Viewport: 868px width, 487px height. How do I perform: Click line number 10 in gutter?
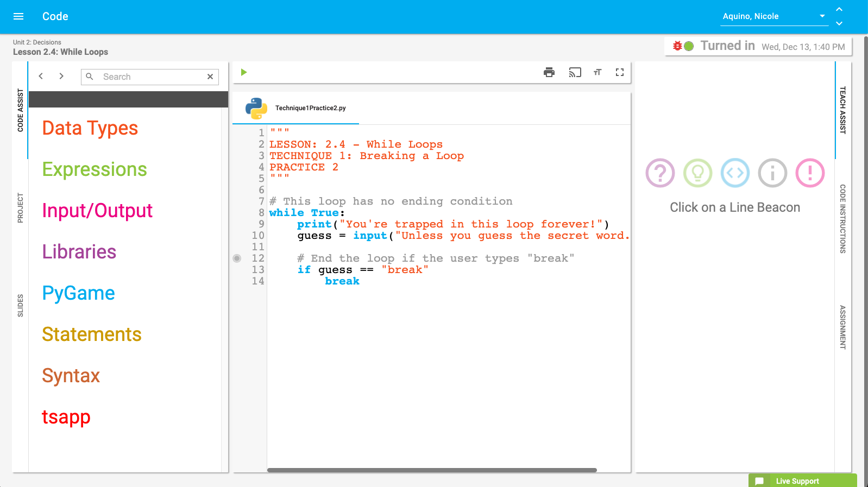coord(258,236)
